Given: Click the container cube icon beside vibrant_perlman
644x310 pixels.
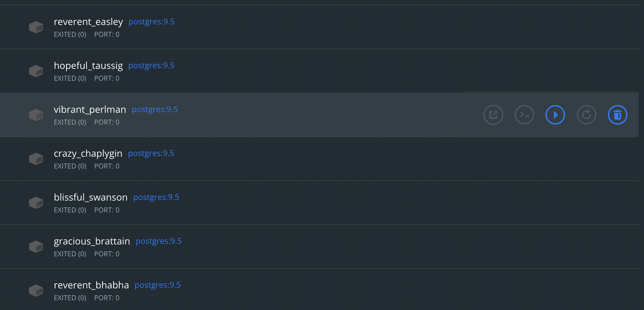Looking at the screenshot, I should [x=36, y=115].
